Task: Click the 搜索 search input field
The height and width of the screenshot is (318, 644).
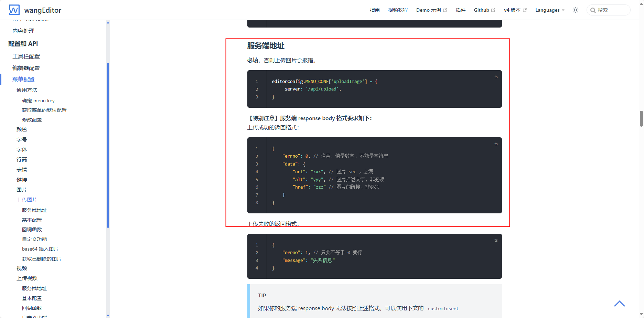Action: pyautogui.click(x=609, y=10)
